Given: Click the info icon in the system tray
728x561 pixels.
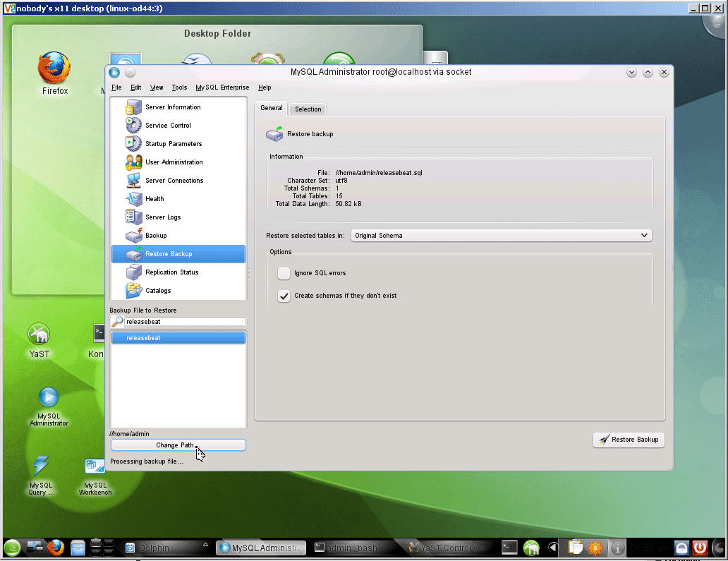Looking at the screenshot, I should point(617,548).
